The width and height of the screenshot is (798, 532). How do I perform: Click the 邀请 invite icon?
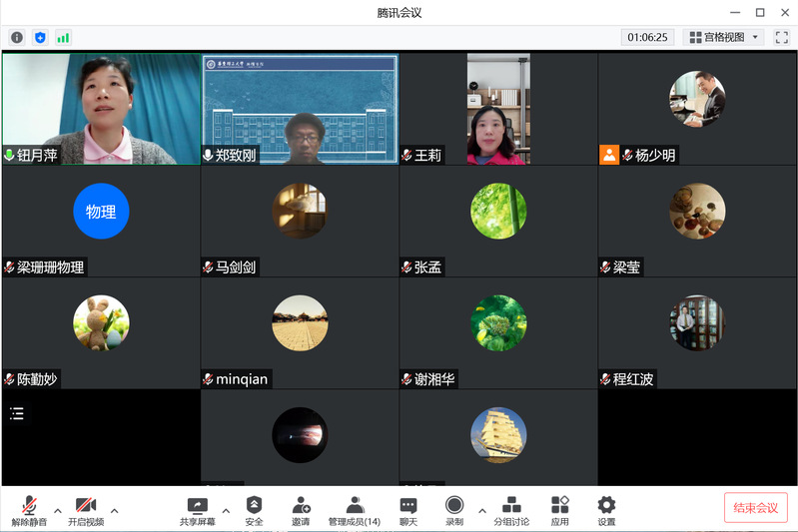301,510
